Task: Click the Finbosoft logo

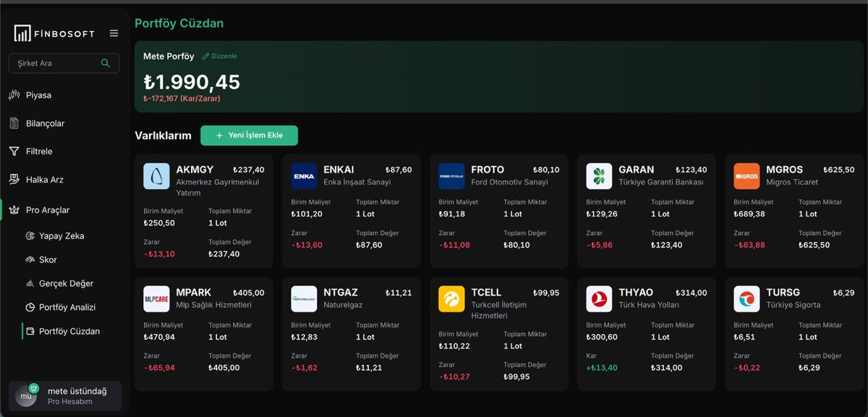Action: tap(56, 33)
